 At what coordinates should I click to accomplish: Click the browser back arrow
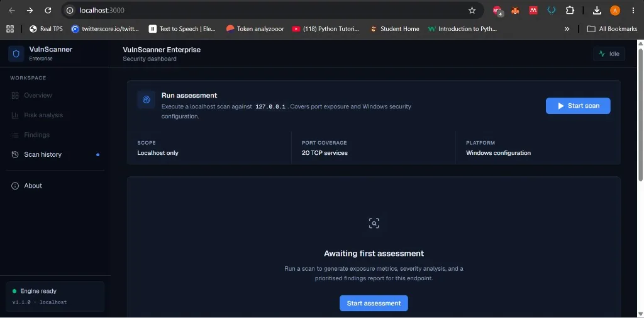pyautogui.click(x=11, y=11)
